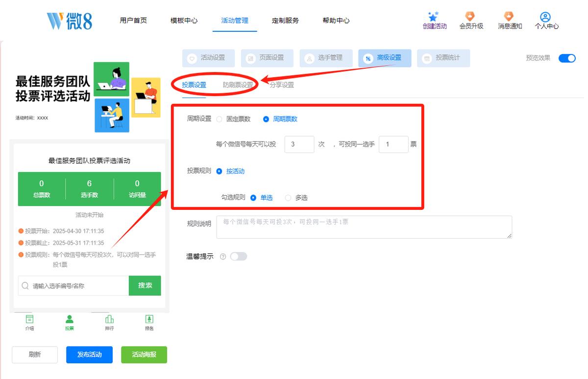Viewport: 588px width, 379px height.
Task: Click the 规则说明 text area
Action: (x=364, y=227)
